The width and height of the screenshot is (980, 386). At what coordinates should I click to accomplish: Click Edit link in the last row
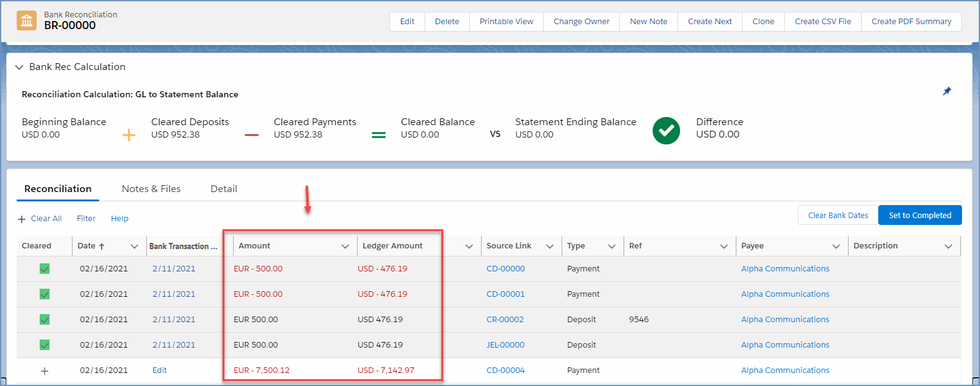(159, 371)
